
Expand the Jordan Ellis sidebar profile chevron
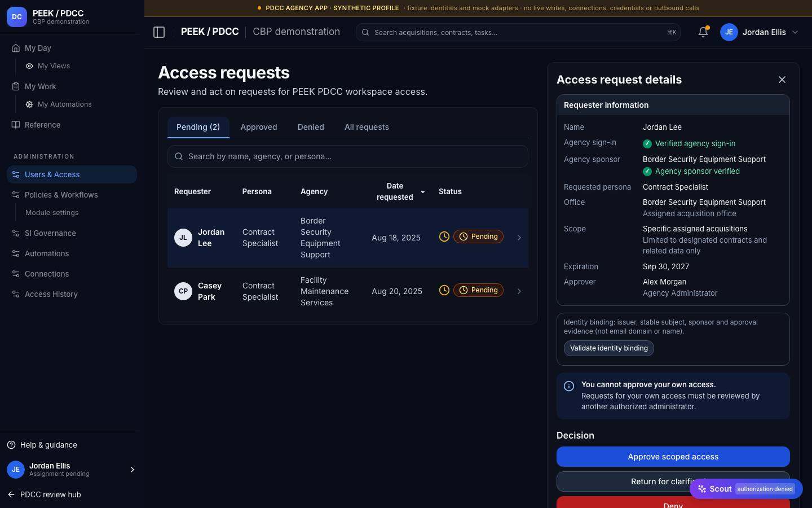[133, 470]
